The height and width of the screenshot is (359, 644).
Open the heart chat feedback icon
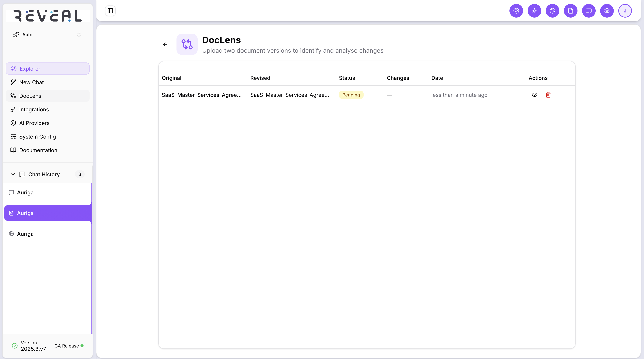coord(516,11)
